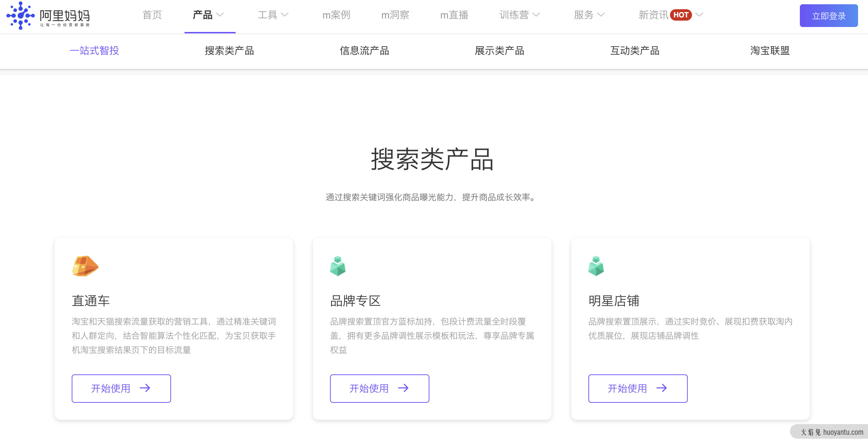
Task: Expand the 新资讯 dropdown chevron
Action: pos(699,15)
